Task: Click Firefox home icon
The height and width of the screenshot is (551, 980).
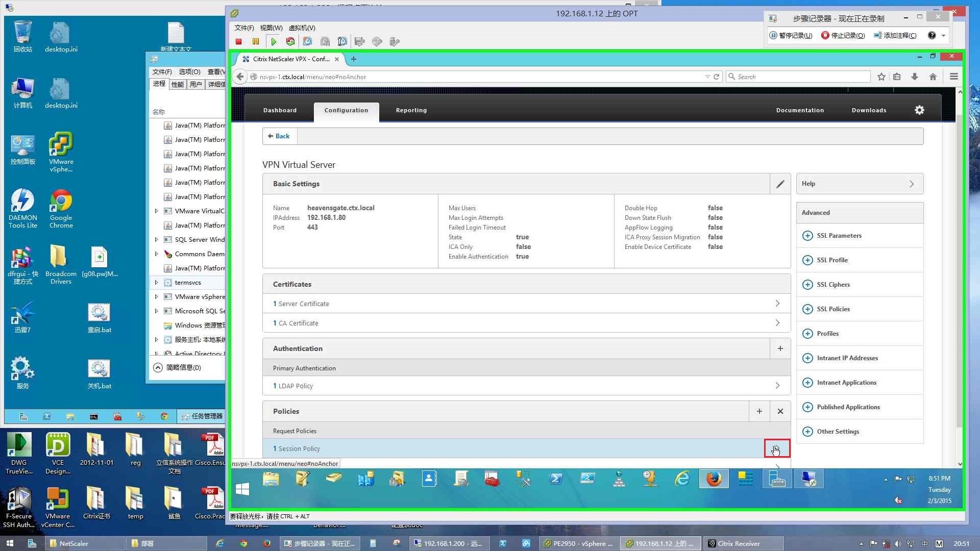Action: pos(933,77)
